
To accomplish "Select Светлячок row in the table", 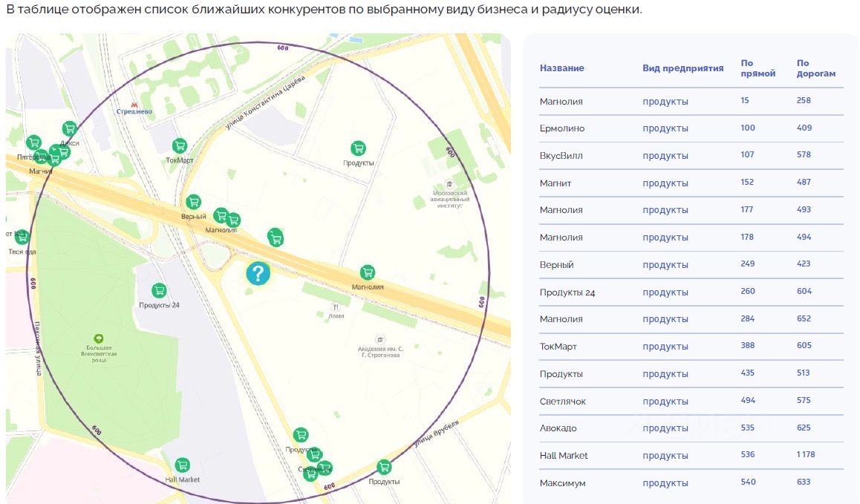I will click(x=691, y=402).
